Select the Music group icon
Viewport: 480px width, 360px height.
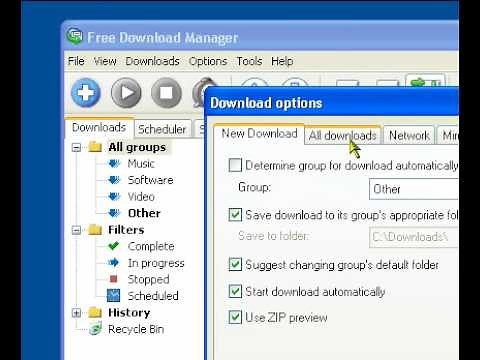pos(114,163)
